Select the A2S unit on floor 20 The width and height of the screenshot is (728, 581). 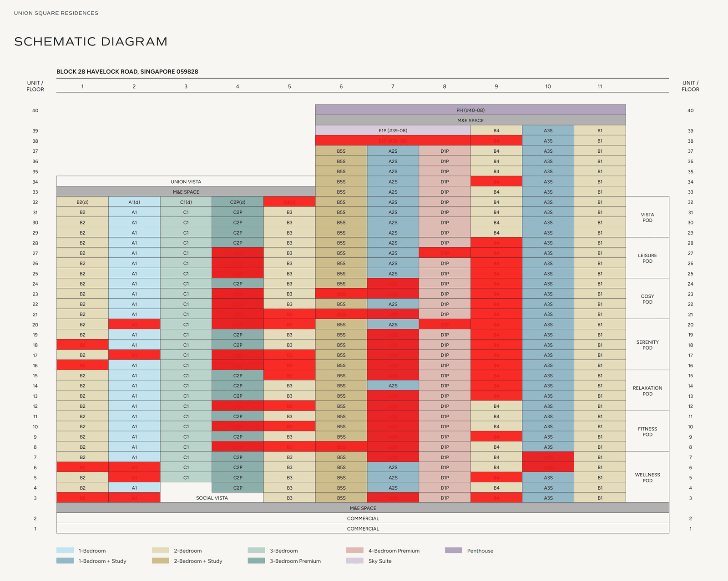coord(393,325)
